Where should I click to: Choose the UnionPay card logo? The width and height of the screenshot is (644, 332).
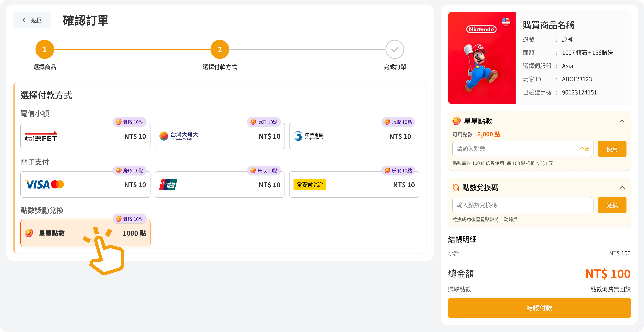tap(168, 185)
